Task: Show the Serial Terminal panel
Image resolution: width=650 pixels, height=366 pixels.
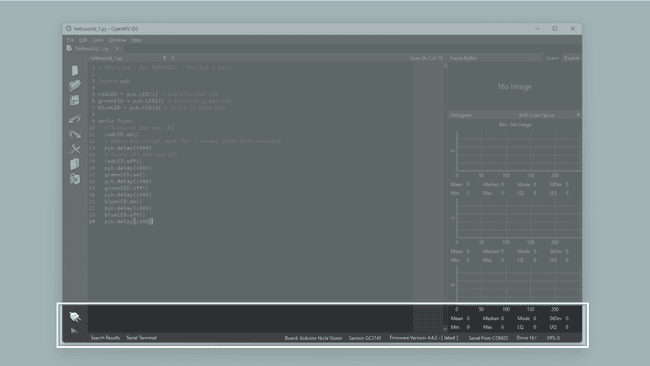Action: coord(141,338)
